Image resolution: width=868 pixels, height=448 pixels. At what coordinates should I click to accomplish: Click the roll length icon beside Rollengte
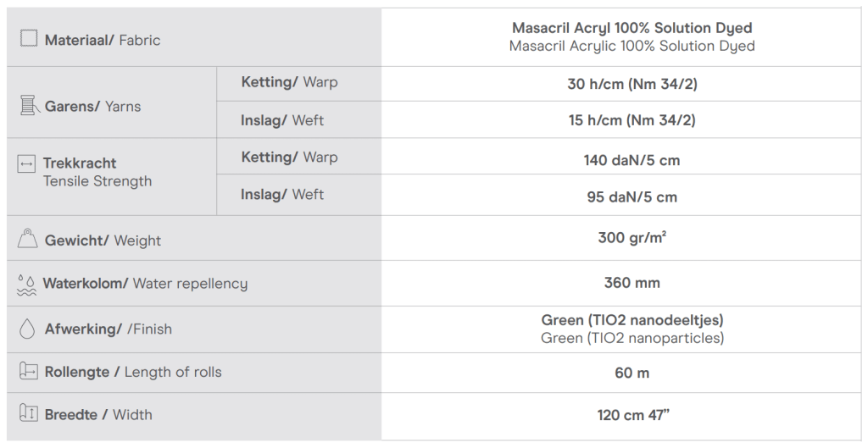29,372
